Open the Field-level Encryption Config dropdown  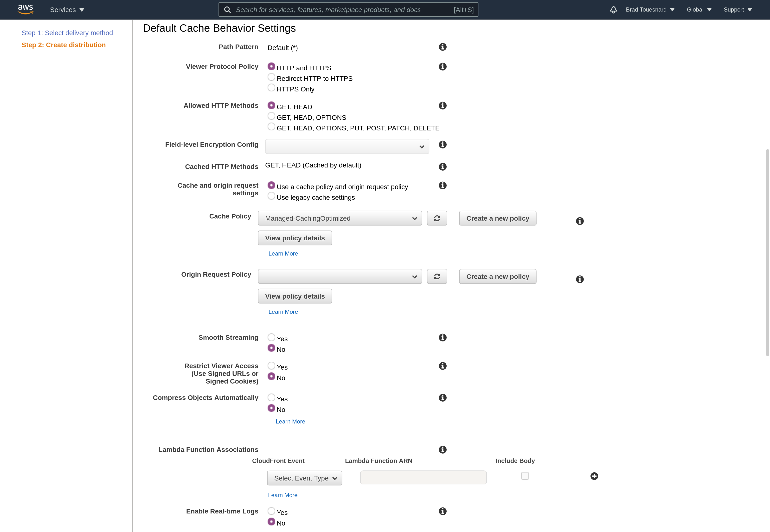347,146
